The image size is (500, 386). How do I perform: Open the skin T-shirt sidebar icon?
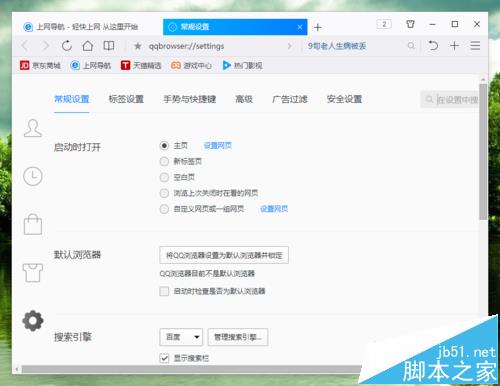tap(33, 272)
